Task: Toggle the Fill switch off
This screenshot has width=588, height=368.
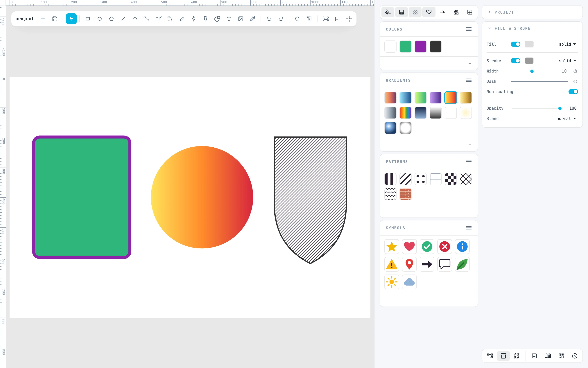Action: click(515, 44)
